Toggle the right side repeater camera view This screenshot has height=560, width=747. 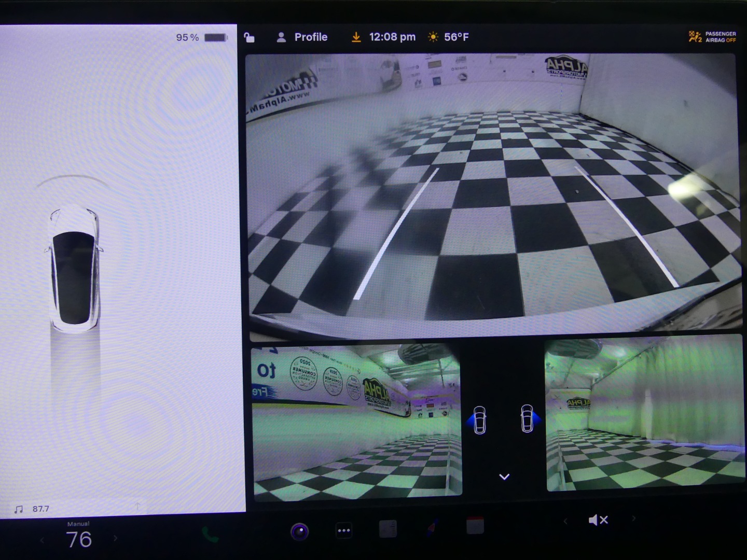[528, 418]
